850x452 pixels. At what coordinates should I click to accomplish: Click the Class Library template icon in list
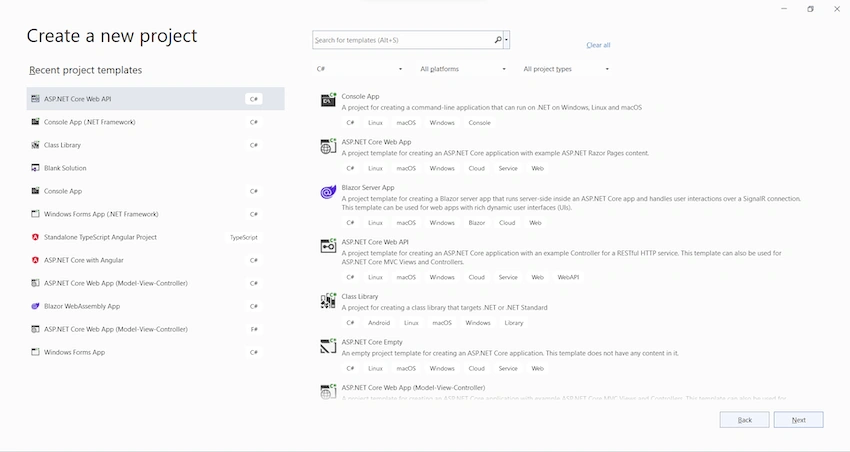point(328,301)
